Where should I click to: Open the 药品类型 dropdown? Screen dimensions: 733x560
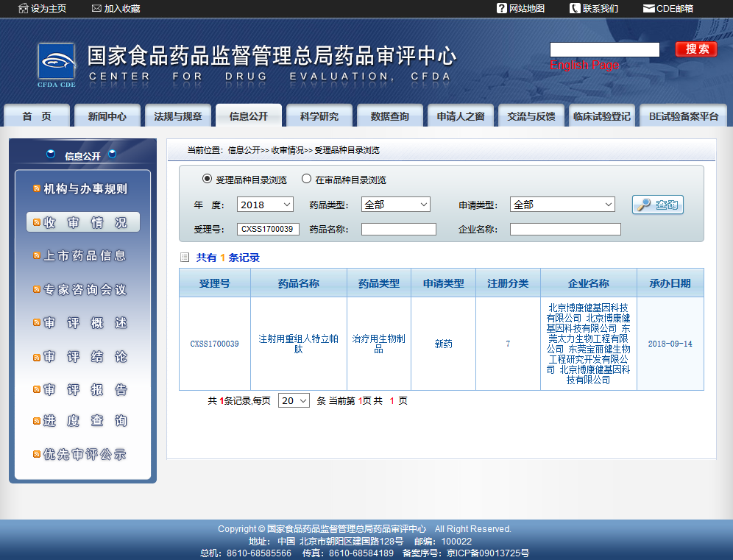tap(395, 205)
